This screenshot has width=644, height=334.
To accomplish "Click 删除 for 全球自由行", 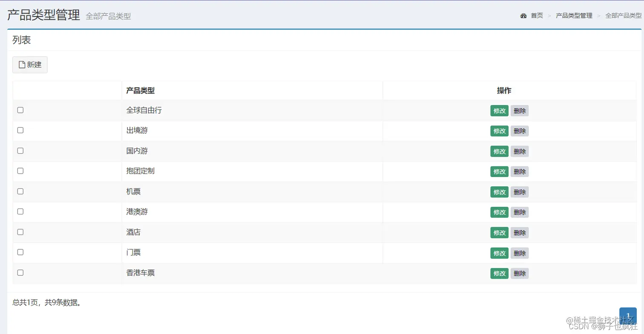I will [x=520, y=111].
